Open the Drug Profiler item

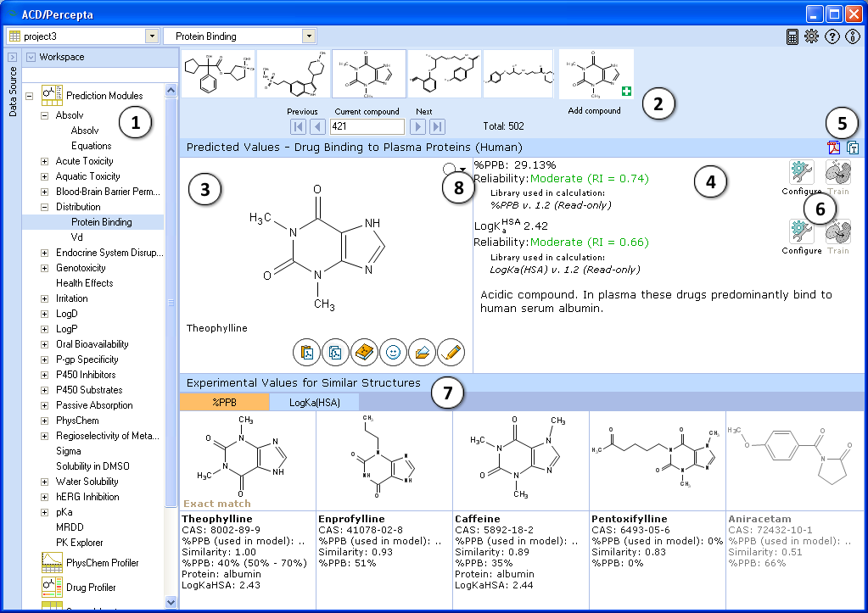point(91,587)
